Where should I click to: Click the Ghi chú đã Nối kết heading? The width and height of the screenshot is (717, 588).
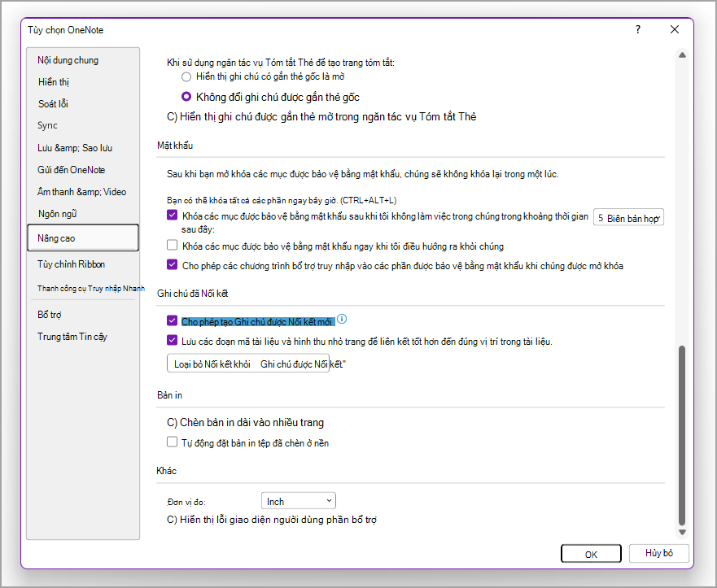click(x=193, y=294)
